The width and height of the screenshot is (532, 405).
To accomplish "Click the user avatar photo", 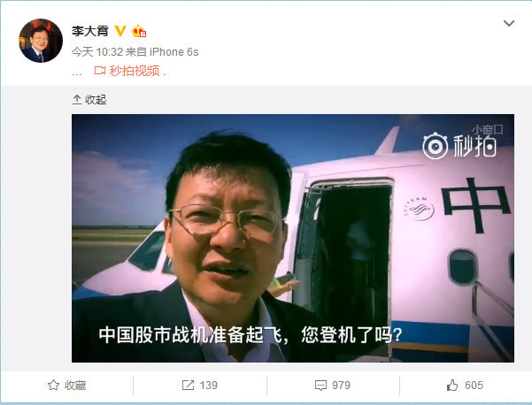I will (41, 41).
